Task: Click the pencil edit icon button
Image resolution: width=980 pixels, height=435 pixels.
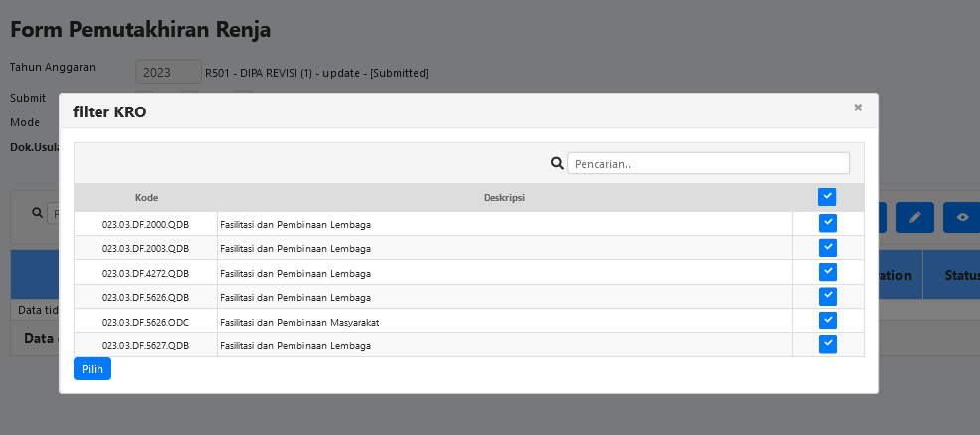Action: coord(914,217)
